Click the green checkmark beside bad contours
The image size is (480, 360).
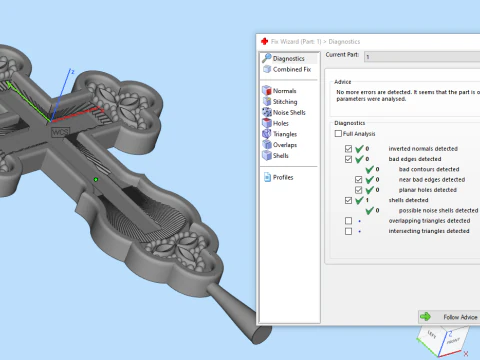[x=369, y=169]
